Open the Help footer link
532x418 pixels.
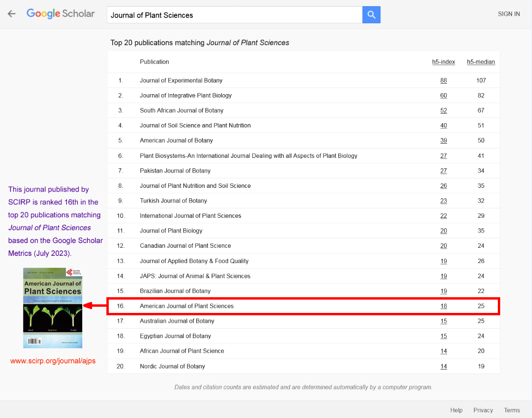tap(456, 410)
